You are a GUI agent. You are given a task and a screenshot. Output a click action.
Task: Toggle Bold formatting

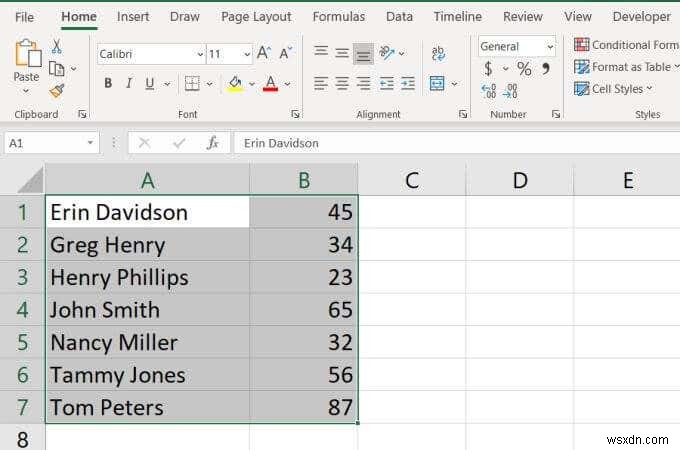(x=108, y=83)
